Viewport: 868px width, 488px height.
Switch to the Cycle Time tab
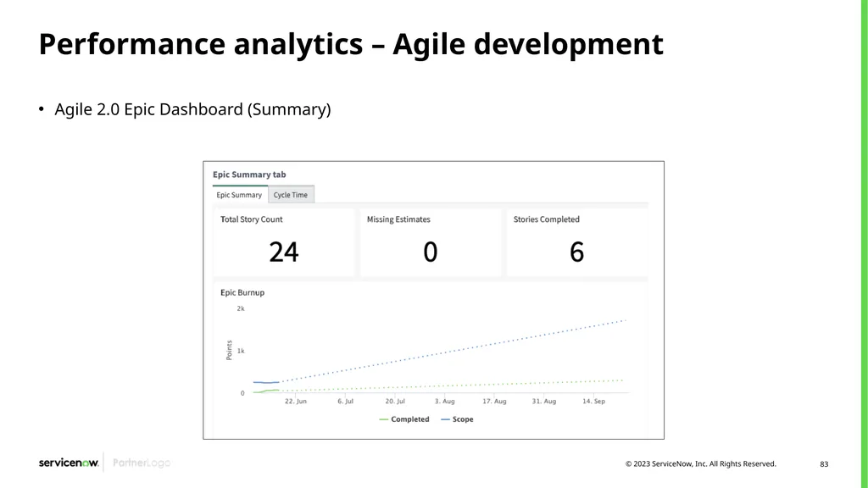click(x=291, y=195)
